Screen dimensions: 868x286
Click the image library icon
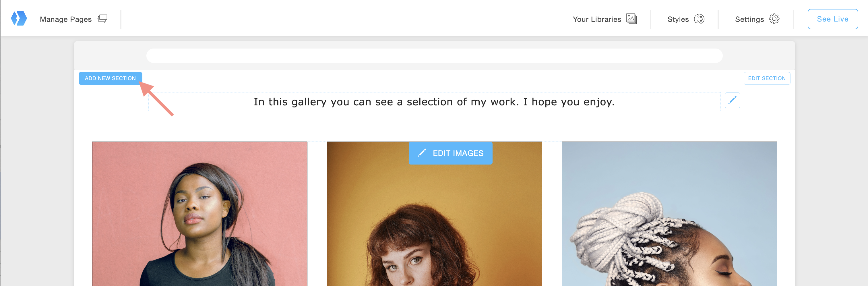631,19
